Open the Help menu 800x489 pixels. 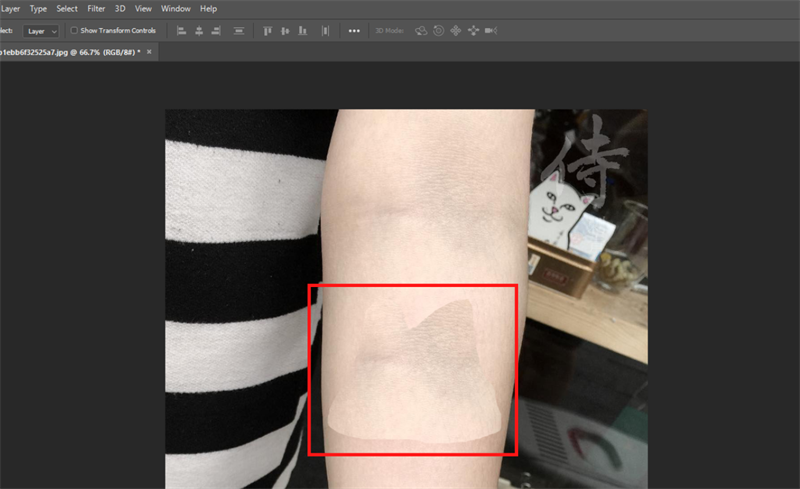tap(208, 8)
